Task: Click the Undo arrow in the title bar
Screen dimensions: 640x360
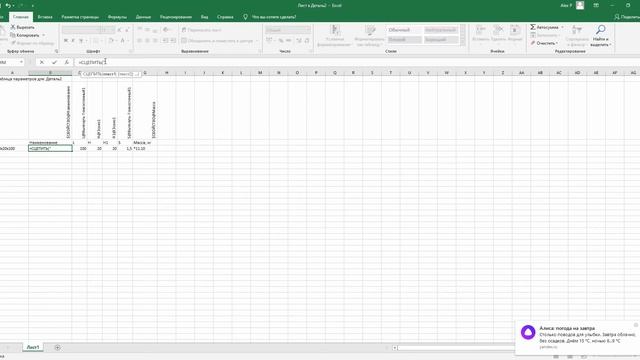Action: point(8,6)
